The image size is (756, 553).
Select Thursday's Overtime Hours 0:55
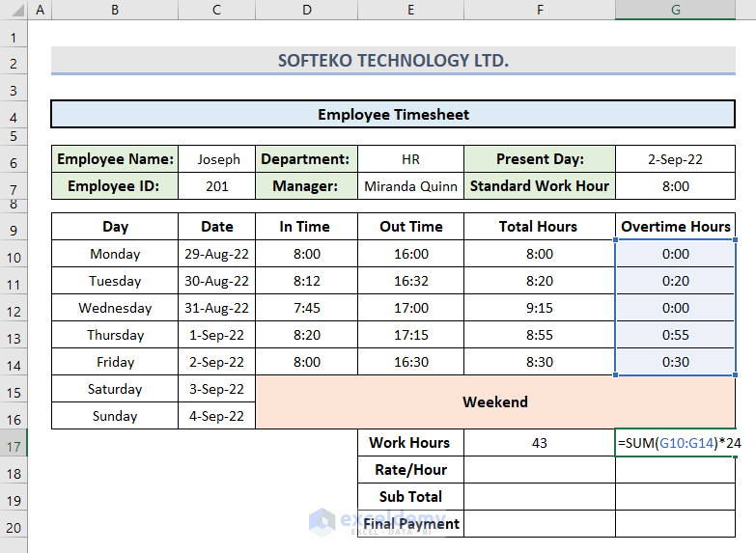(676, 335)
